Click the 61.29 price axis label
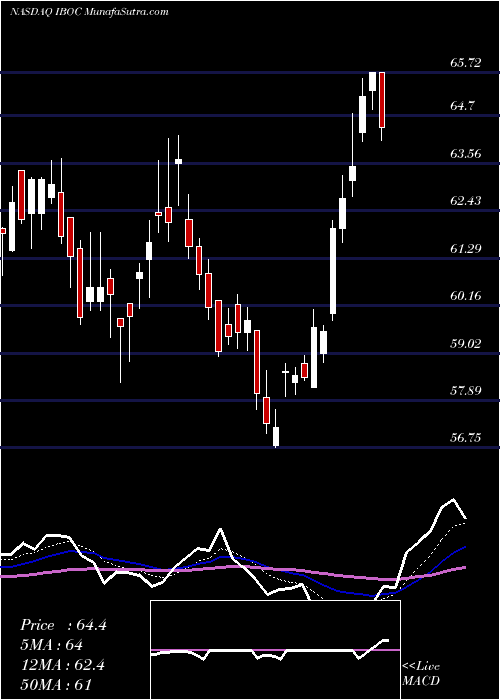 [x=466, y=249]
